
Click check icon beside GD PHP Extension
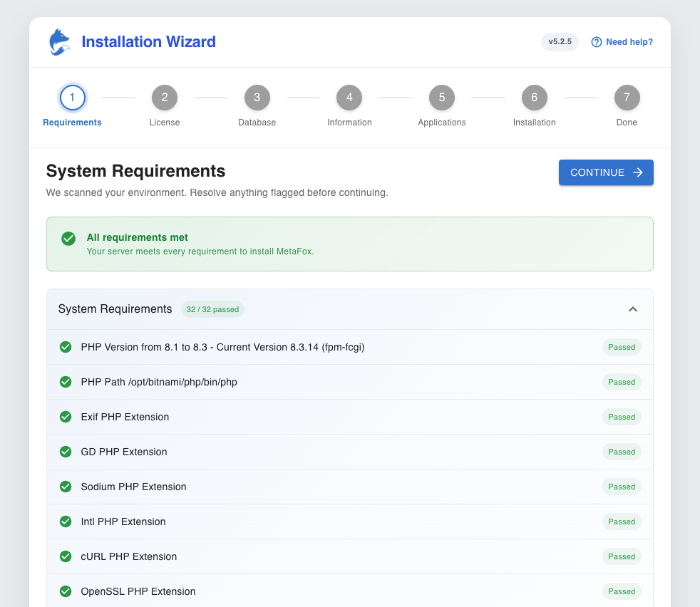coord(66,452)
